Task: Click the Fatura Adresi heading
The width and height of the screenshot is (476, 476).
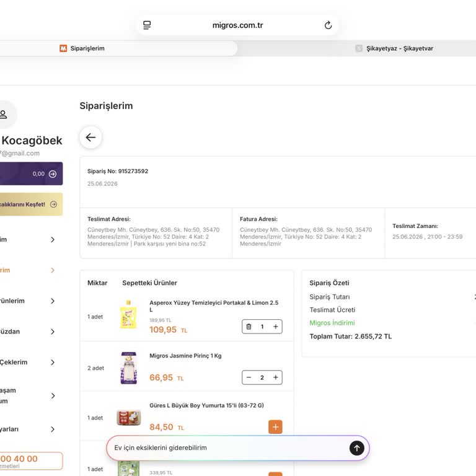Action: coord(258,219)
